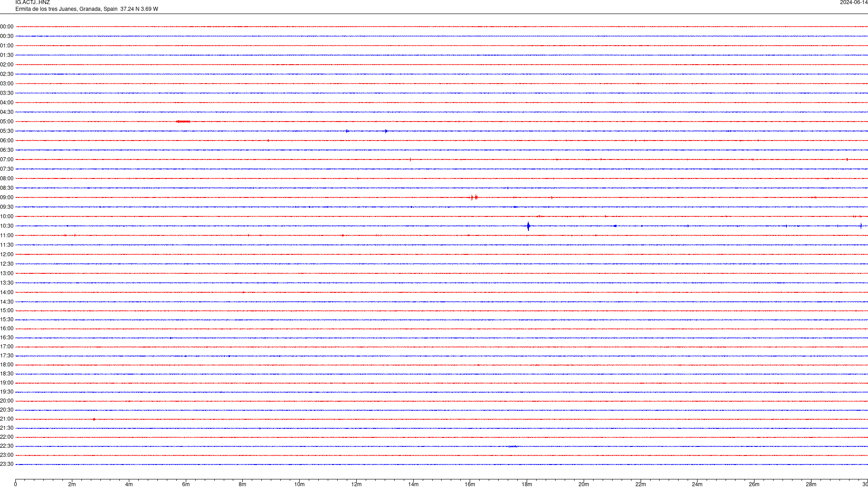Click the red double spike on the 09:00 trace
The width and height of the screenshot is (868, 488).
pos(474,197)
